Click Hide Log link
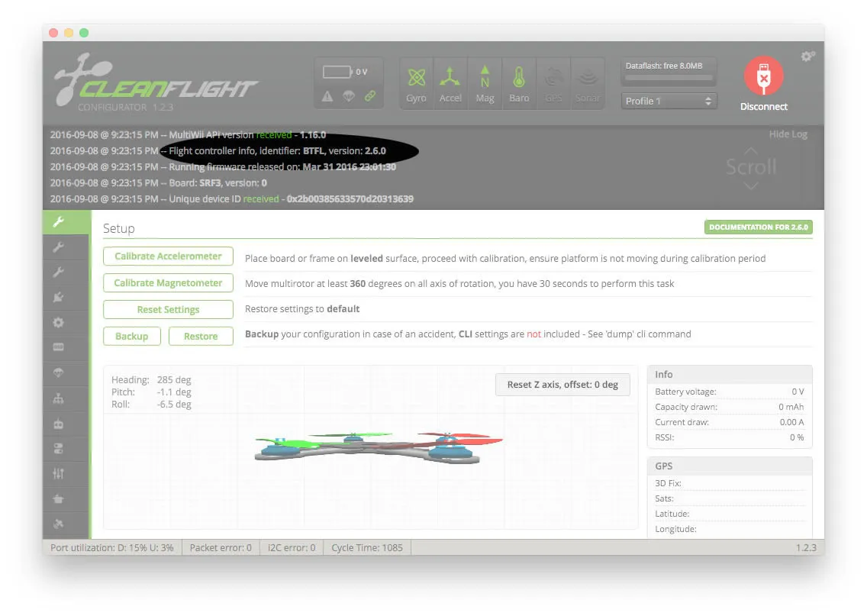Image resolution: width=867 pixels, height=616 pixels. click(x=788, y=134)
